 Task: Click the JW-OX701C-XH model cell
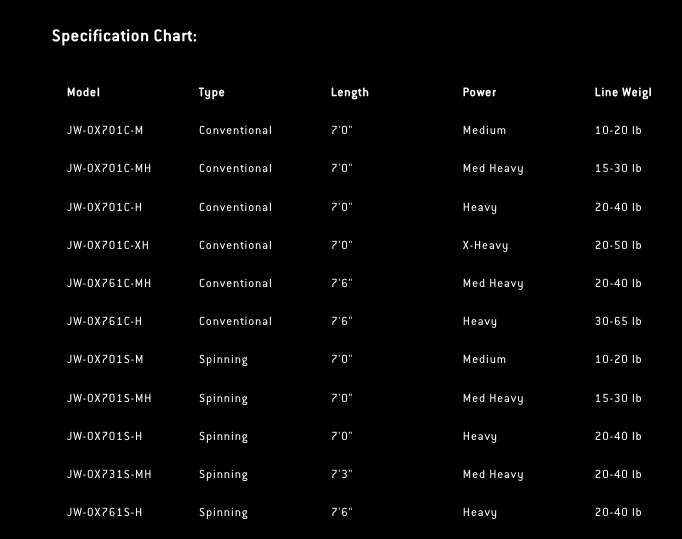coord(108,245)
